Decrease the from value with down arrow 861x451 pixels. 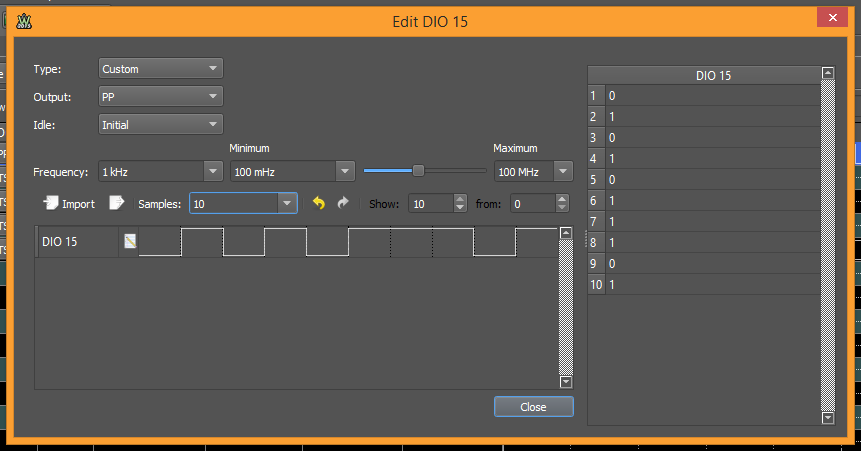coord(561,208)
